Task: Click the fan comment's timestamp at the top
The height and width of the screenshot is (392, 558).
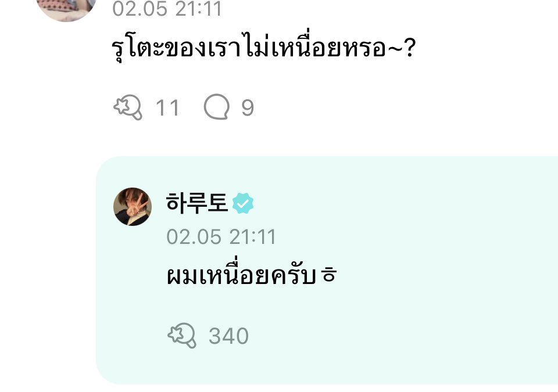Action: 167,9
